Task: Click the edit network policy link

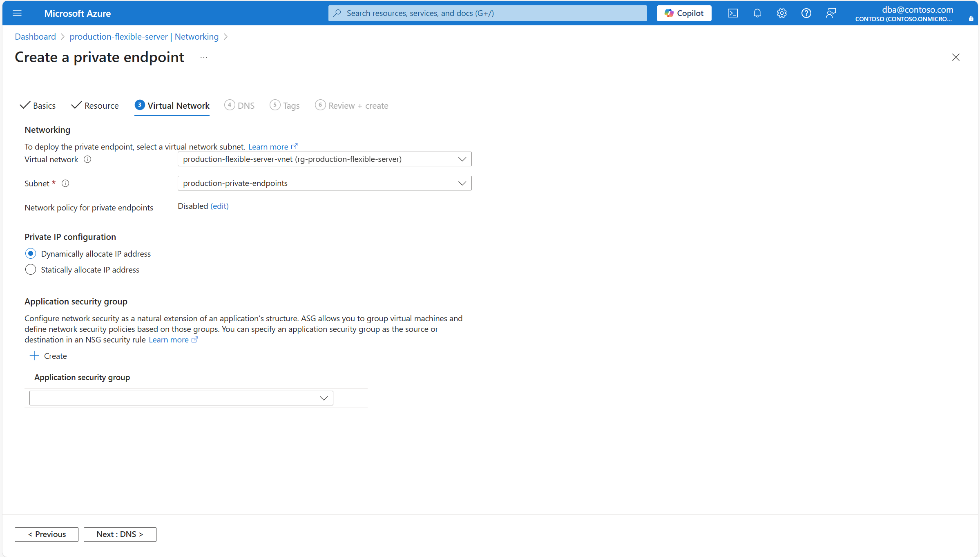Action: coord(219,206)
